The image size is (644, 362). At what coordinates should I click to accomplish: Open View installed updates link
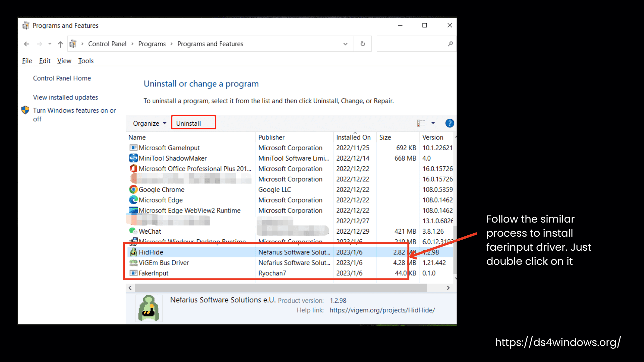point(65,97)
